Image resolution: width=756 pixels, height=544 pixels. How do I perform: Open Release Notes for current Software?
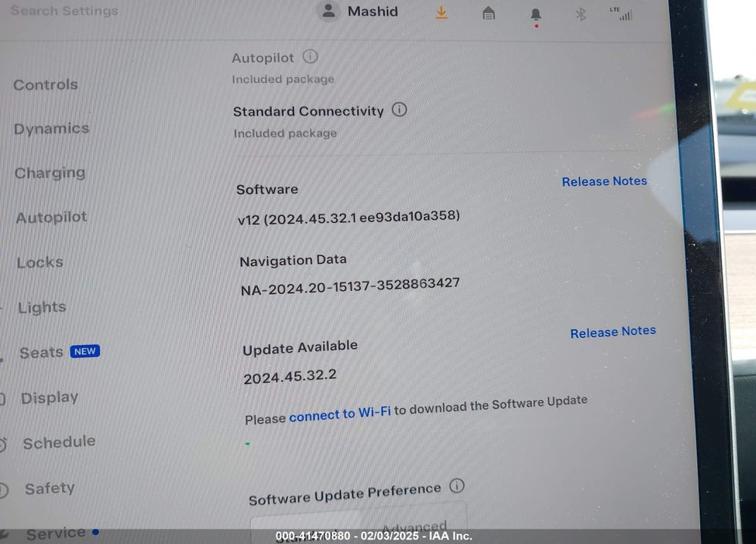coord(604,181)
